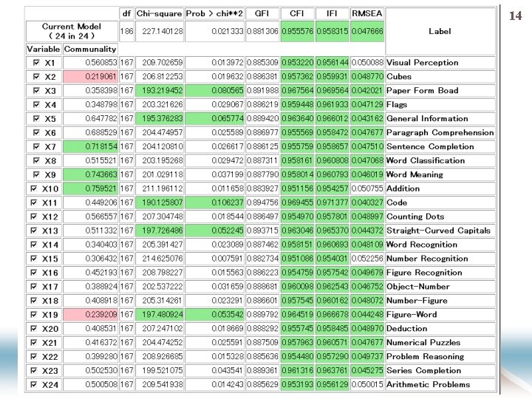
Task: Click current model RMSEA value 0.047666
Action: (367, 31)
